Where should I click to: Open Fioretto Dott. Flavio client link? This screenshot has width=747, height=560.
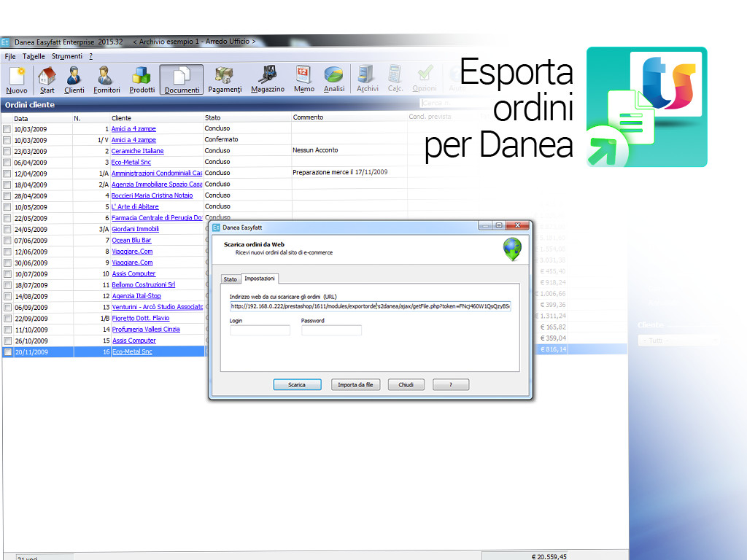141,318
